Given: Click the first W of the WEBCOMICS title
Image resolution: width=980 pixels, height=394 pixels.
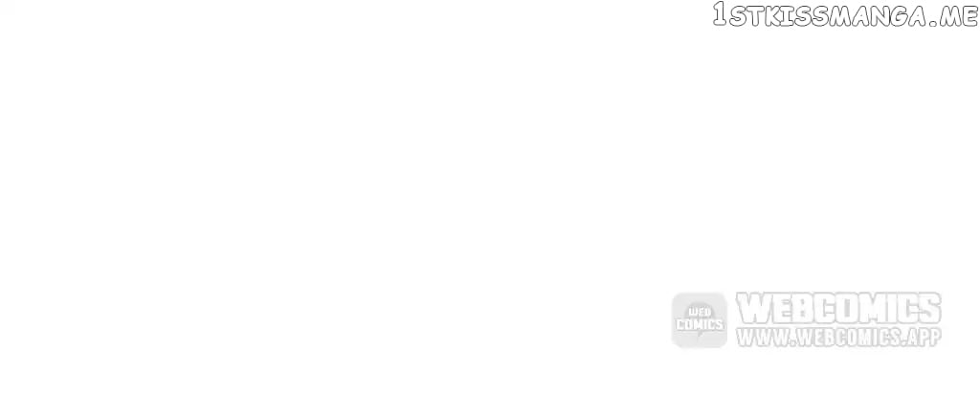Looking at the screenshot, I should tap(753, 309).
